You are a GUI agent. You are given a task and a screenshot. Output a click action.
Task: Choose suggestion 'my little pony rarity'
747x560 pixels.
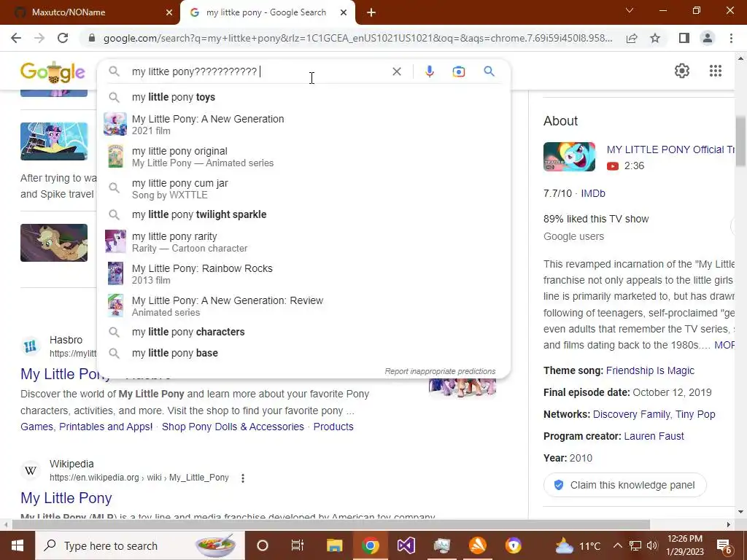303,242
